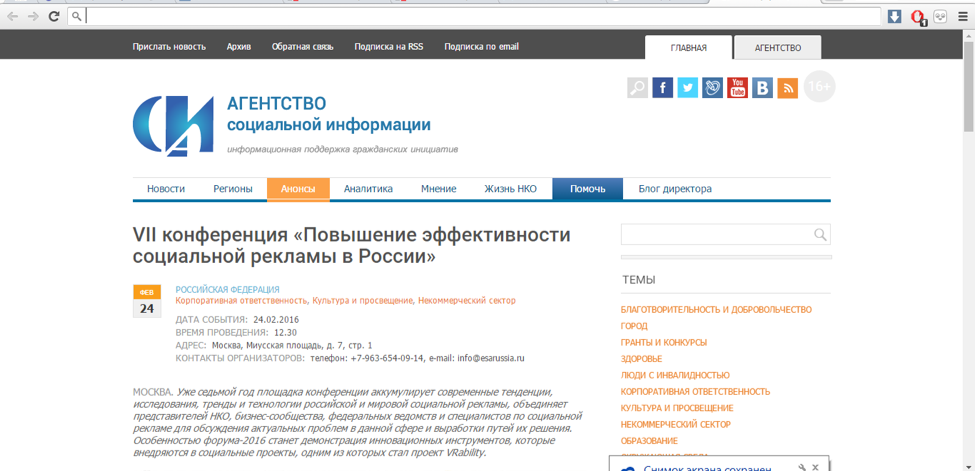Click the browser reload button
Screen dimensions: 975x471
click(54, 17)
